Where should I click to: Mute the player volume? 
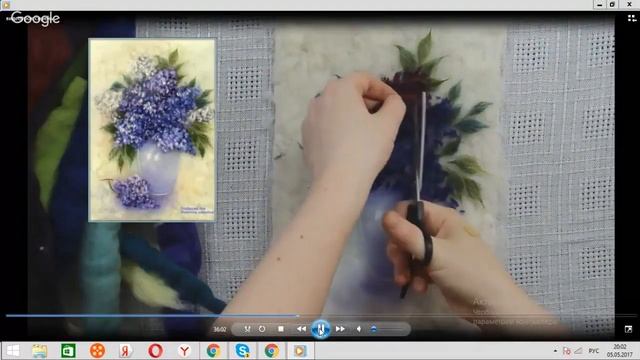click(359, 329)
